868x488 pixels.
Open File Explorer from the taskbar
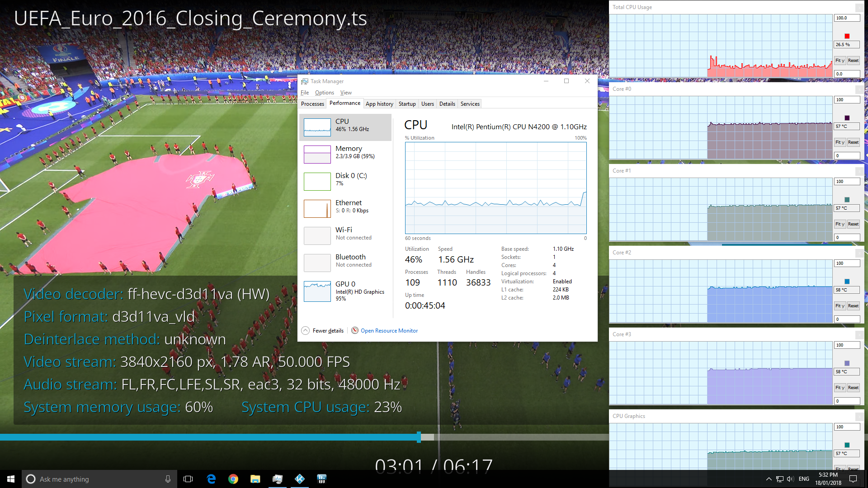coord(255,479)
